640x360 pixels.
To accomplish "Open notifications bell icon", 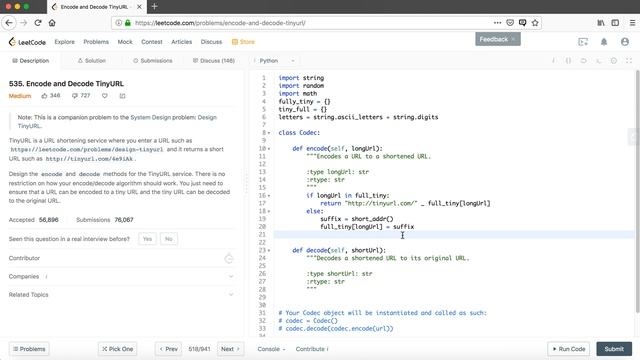I will tap(604, 42).
